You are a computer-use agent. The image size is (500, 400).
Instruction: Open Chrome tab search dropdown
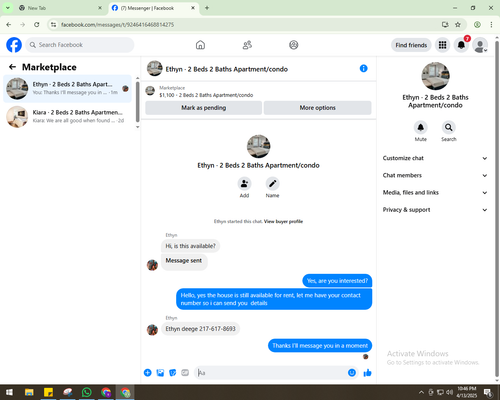(8, 8)
